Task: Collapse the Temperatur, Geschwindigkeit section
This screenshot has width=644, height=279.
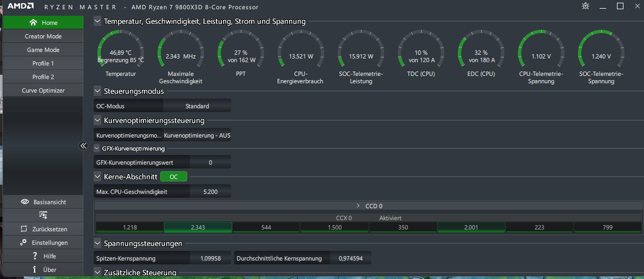Action: [97, 21]
